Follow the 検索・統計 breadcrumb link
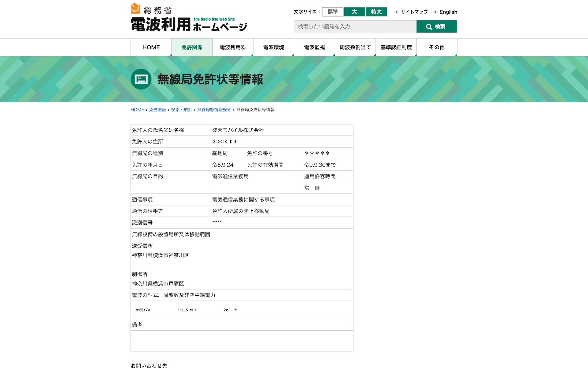588x368 pixels. pyautogui.click(x=182, y=110)
